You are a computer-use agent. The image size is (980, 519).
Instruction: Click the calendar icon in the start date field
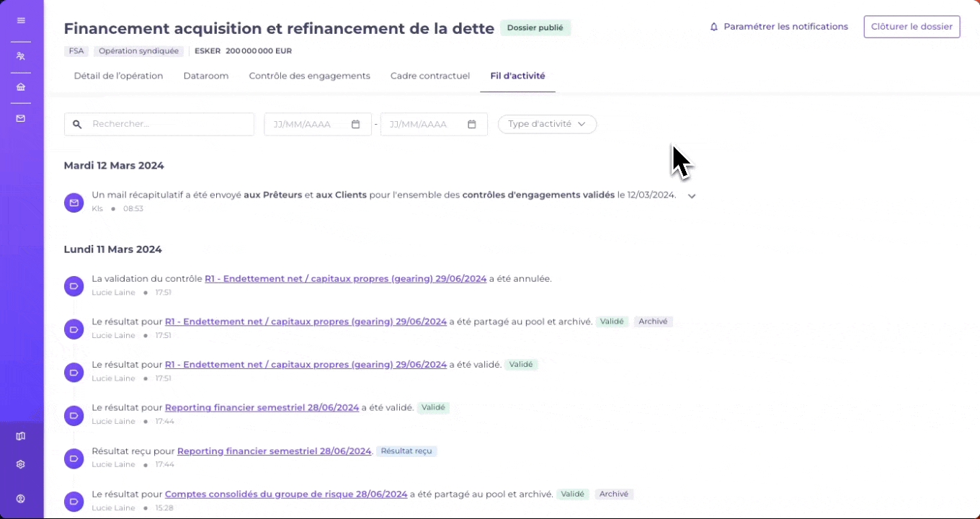click(355, 124)
